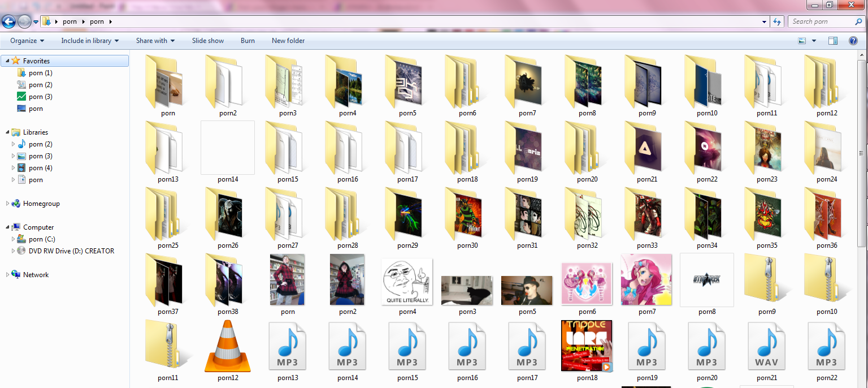Click the New folder button
This screenshot has height=388, width=868.
point(288,41)
